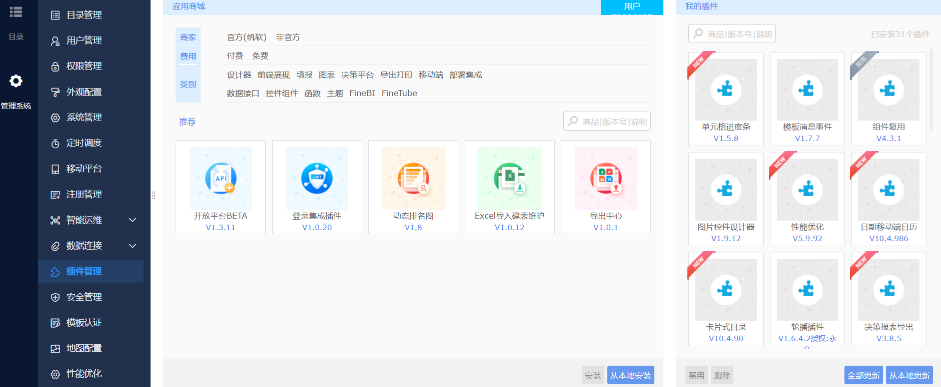Image resolution: width=941 pixels, height=387 pixels.
Task: Filter vendor by 非官方
Action: (x=288, y=37)
